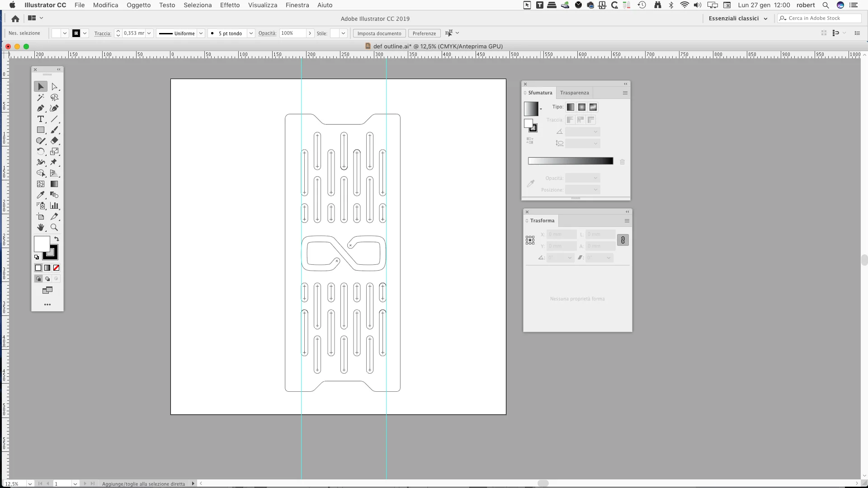Click the large Fill color swatch in toolbox

(42, 244)
